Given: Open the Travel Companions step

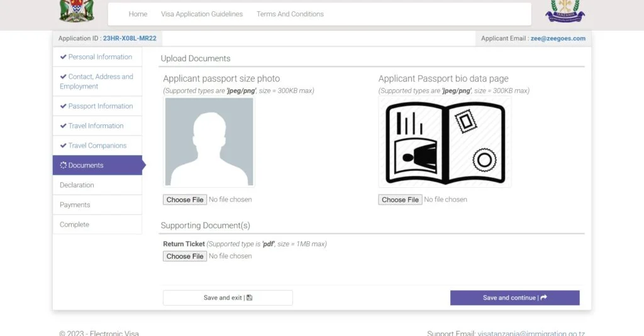Looking at the screenshot, I should point(97,146).
